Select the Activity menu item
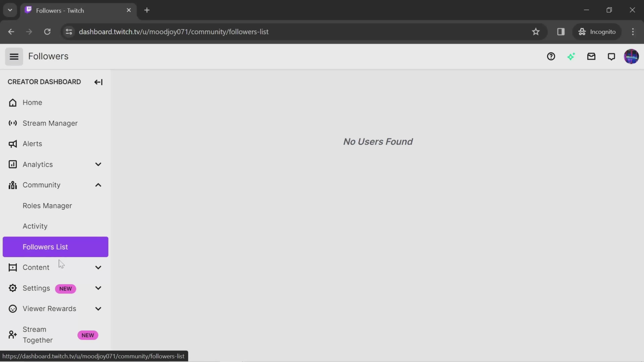This screenshot has width=644, height=362. (35, 226)
